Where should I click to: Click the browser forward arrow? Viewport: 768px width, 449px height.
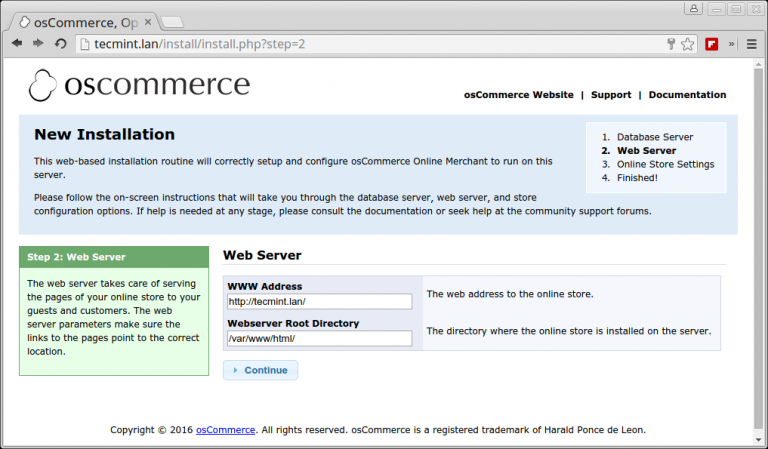point(38,44)
